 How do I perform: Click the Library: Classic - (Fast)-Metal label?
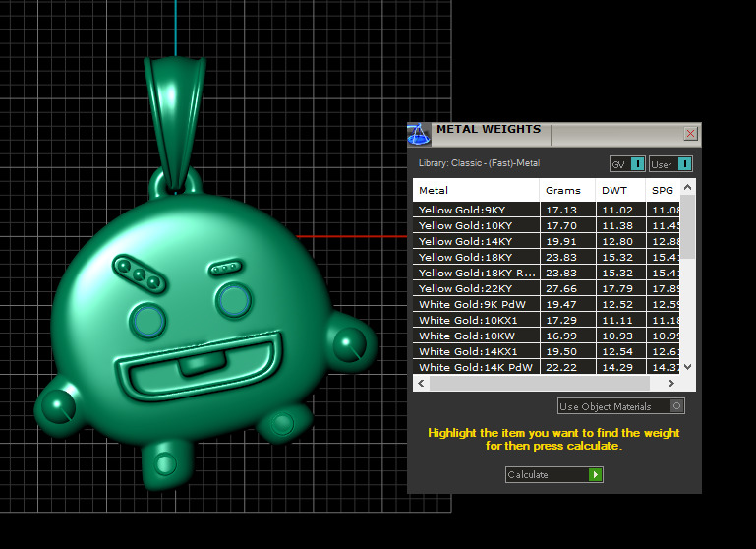479,163
